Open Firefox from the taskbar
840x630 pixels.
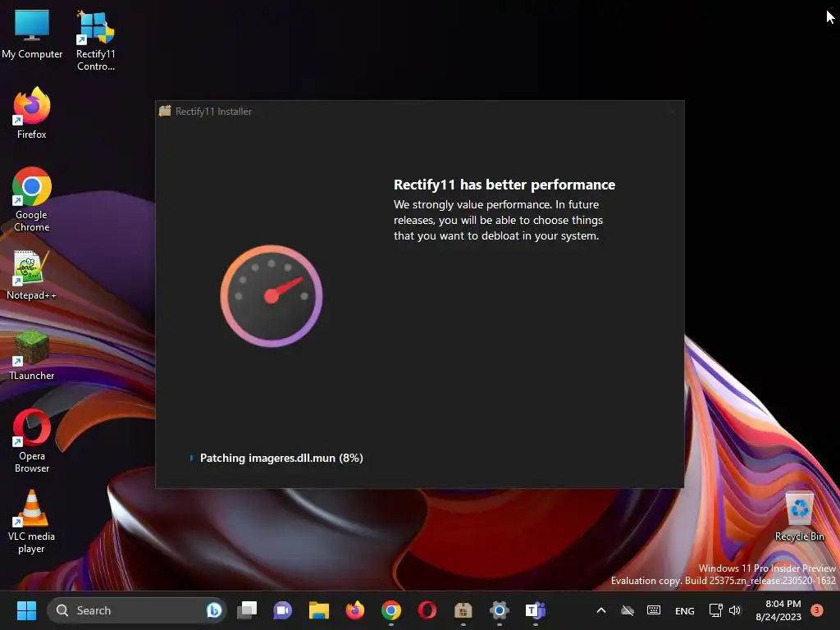[x=354, y=610]
